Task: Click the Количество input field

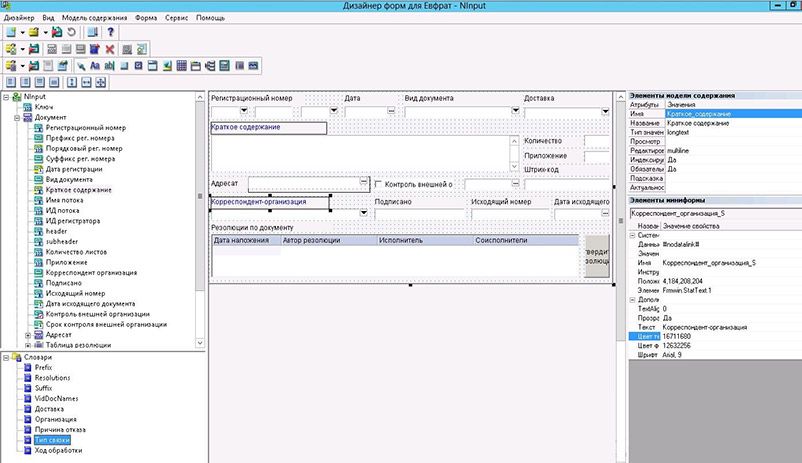Action: click(597, 141)
